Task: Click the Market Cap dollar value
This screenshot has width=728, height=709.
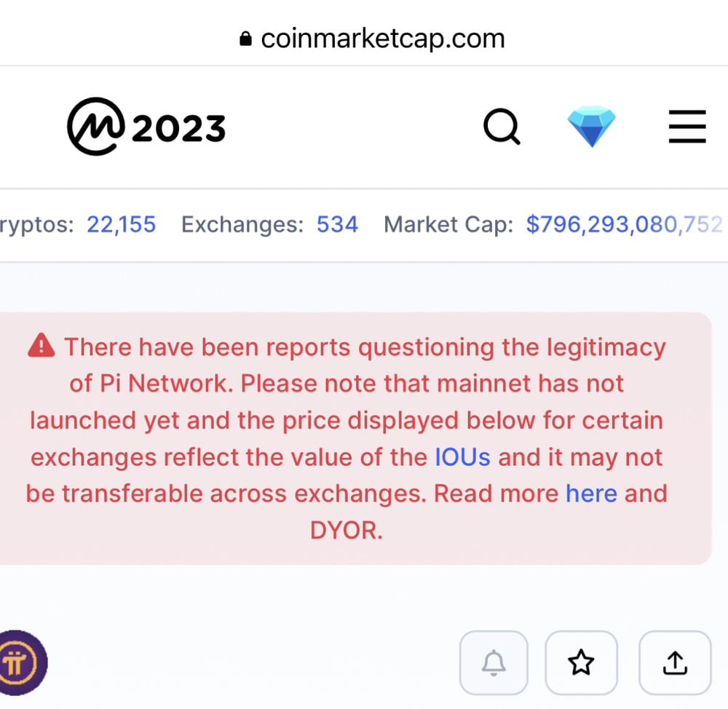Action: pyautogui.click(x=624, y=225)
